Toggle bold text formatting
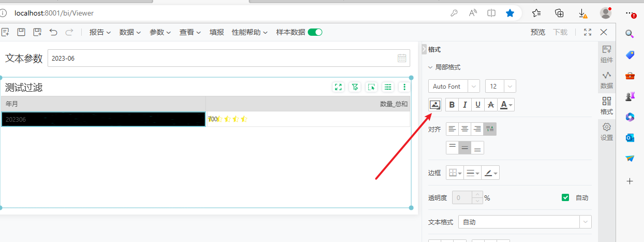644x242 pixels. [452, 105]
